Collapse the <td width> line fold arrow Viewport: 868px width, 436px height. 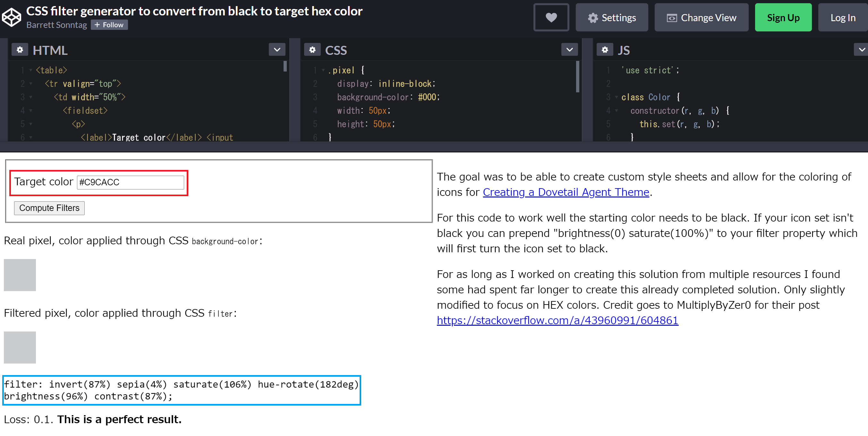(31, 97)
